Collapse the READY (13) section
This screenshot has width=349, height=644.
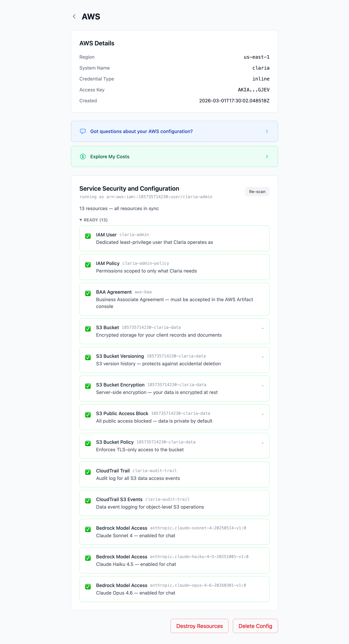(93, 220)
